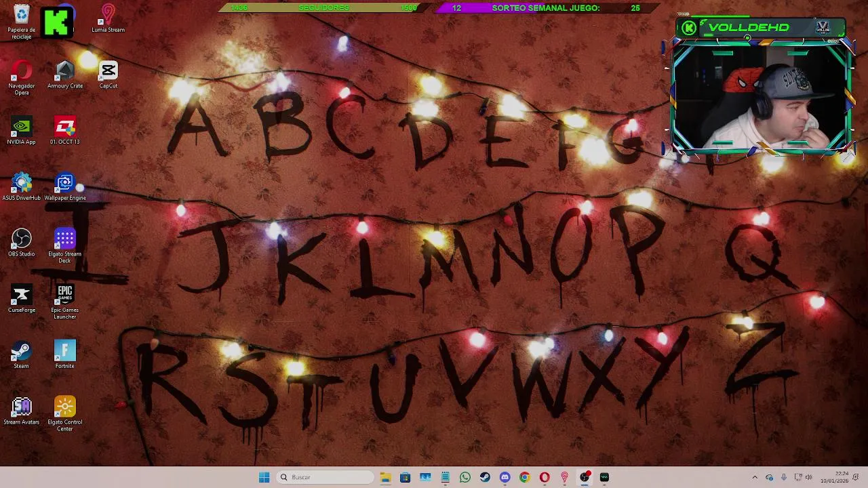Open the notifications bell icon
Screen dimensions: 868x488
click(x=856, y=477)
